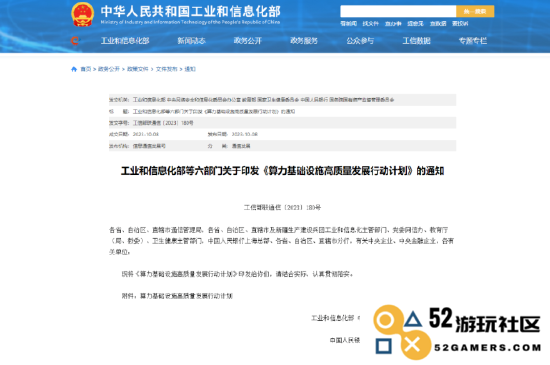
Task: Click the orange search button
Action: (x=475, y=11)
